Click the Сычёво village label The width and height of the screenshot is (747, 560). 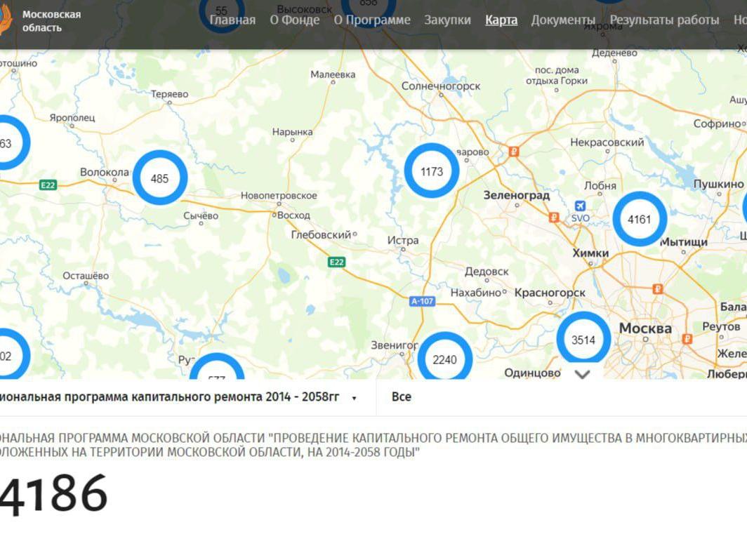[201, 215]
